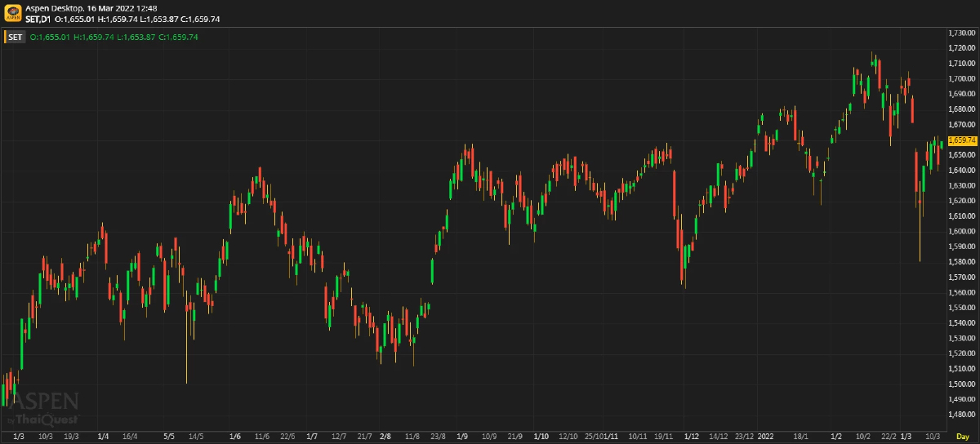The image size is (980, 444).
Task: Click the 1/9 date label on time axis
Action: click(461, 437)
